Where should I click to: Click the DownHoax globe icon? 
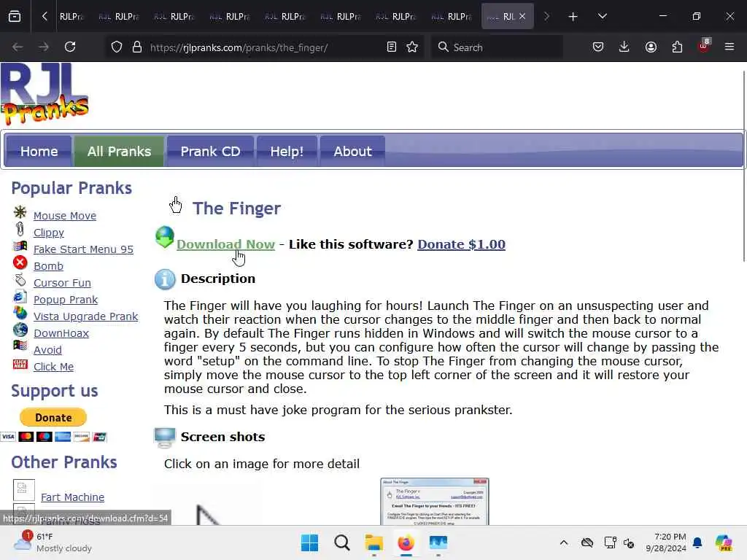click(x=20, y=330)
